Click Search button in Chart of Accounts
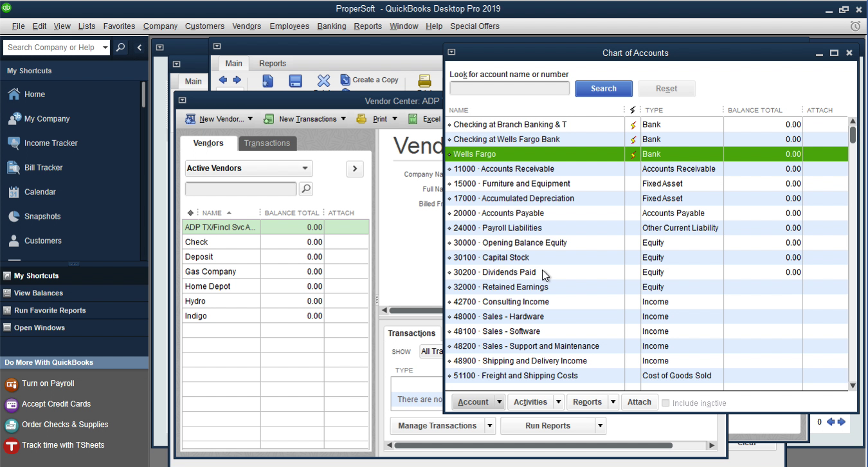 coord(604,89)
